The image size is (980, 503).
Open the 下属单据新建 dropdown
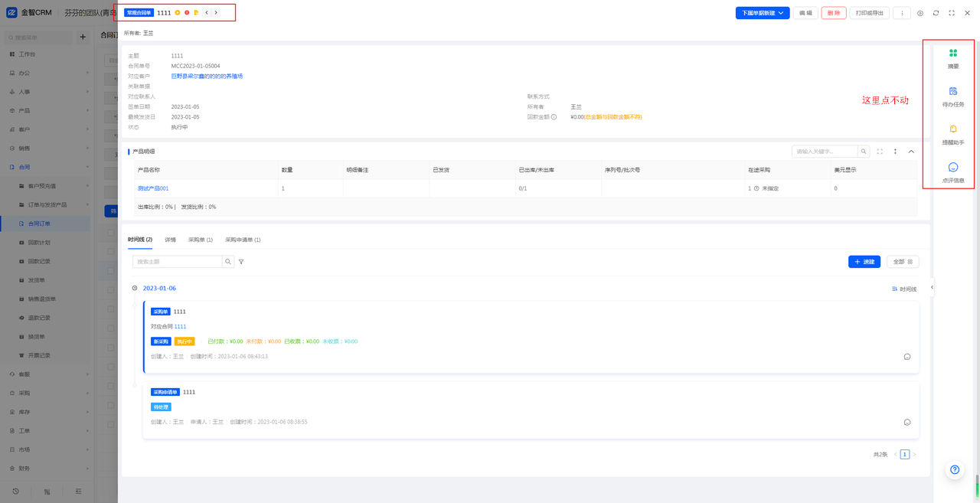pyautogui.click(x=763, y=13)
